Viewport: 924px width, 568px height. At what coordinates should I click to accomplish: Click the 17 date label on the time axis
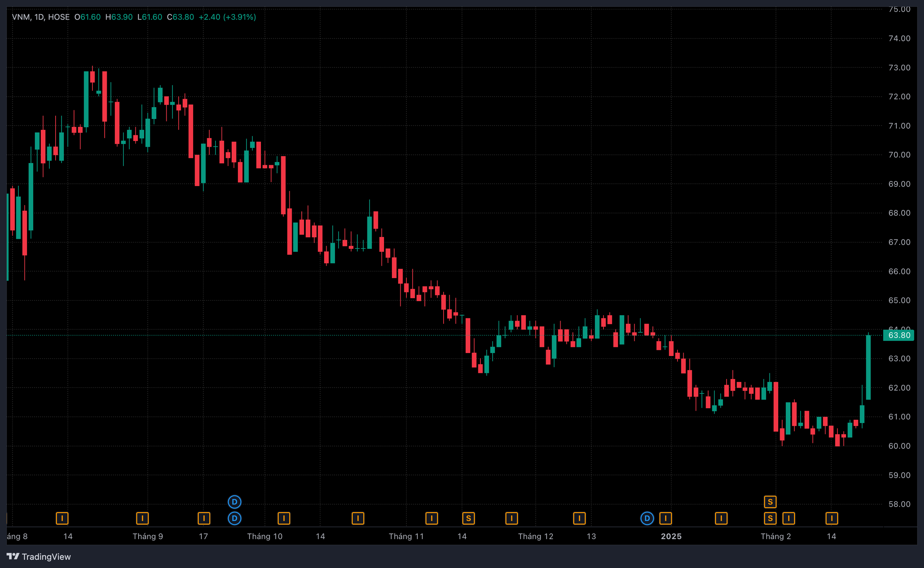[x=203, y=537]
